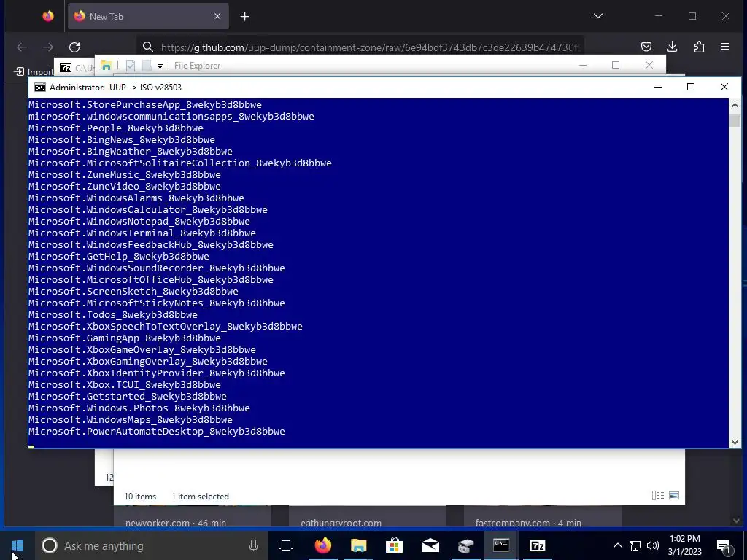The image size is (747, 560).
Task: Open the Firefox extensions menu
Action: tap(699, 47)
